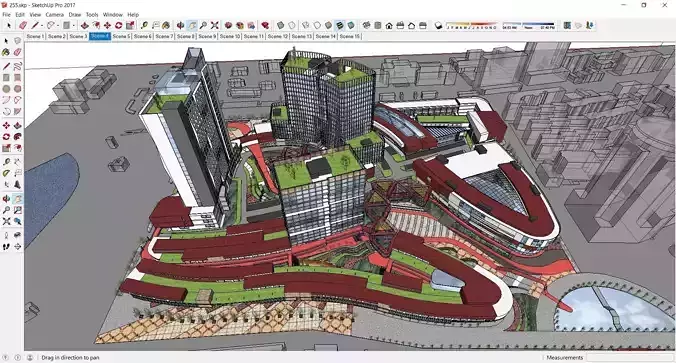Select the Walk footprints tool

[6, 247]
